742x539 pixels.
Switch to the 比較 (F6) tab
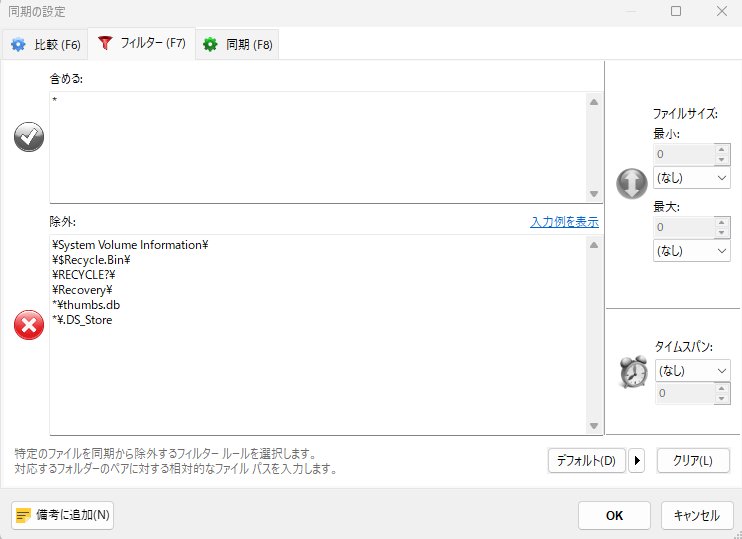coord(45,44)
